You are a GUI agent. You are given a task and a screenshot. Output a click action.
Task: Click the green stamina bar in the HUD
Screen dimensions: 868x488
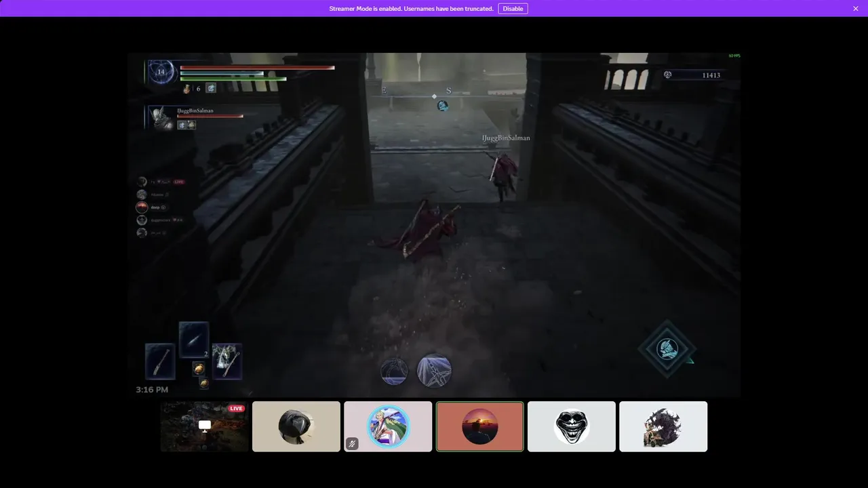[233, 79]
